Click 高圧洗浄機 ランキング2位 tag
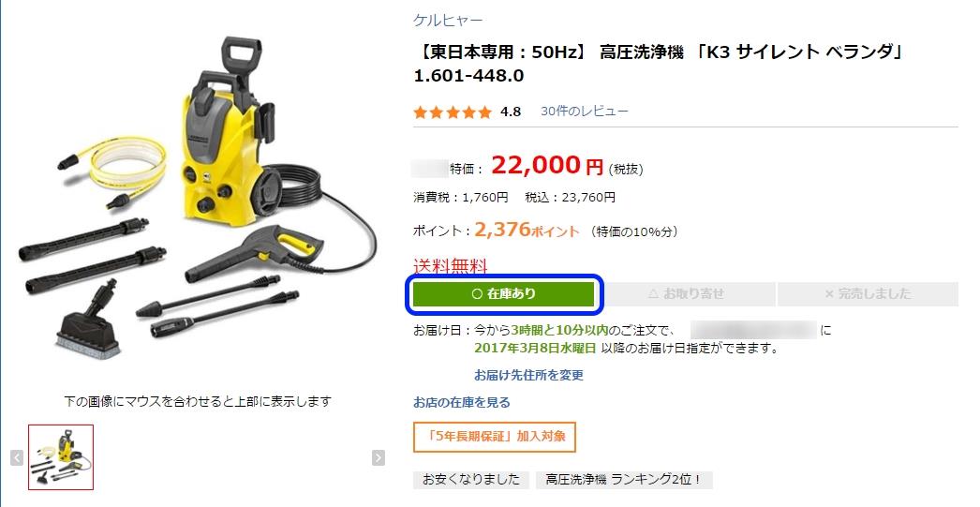Screen dimensions: 980x507 coord(624,480)
